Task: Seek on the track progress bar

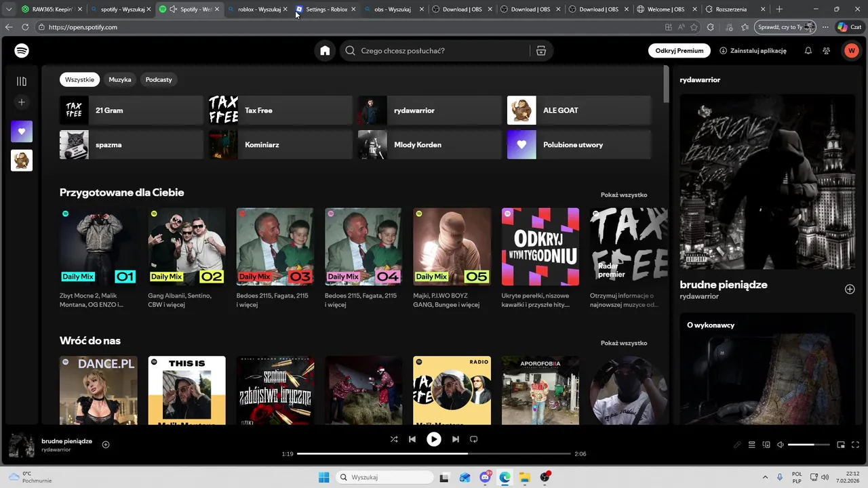Action: 434,453
